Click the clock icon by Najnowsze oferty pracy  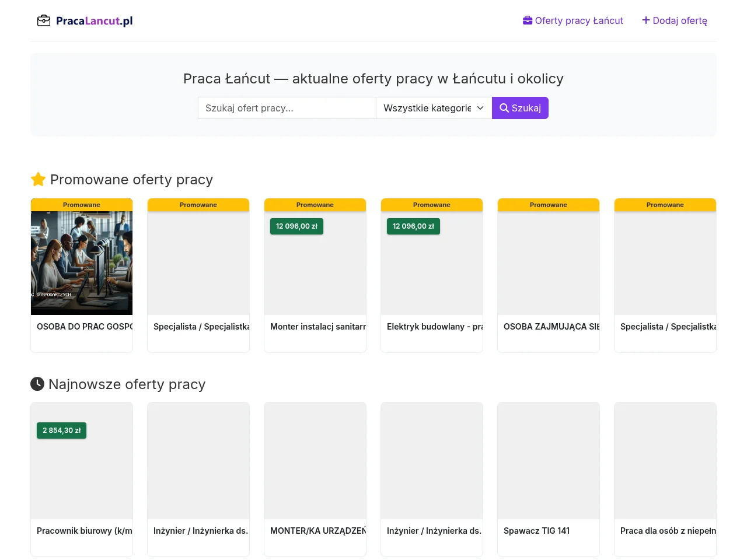(37, 384)
